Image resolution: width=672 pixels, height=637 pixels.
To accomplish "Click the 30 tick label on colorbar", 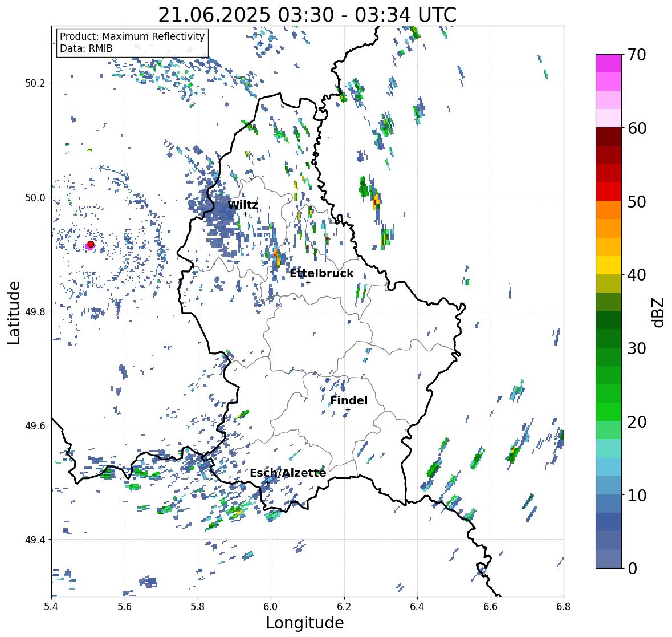I will click(637, 348).
